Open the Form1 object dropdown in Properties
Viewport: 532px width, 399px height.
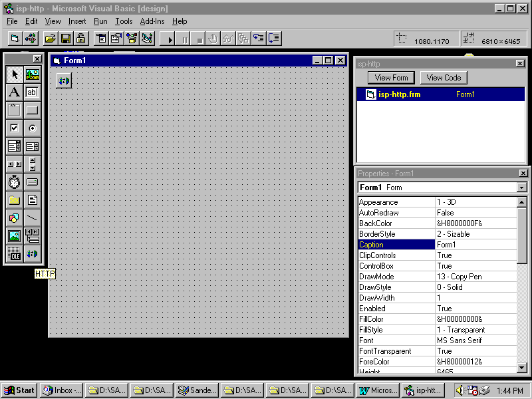pos(521,188)
